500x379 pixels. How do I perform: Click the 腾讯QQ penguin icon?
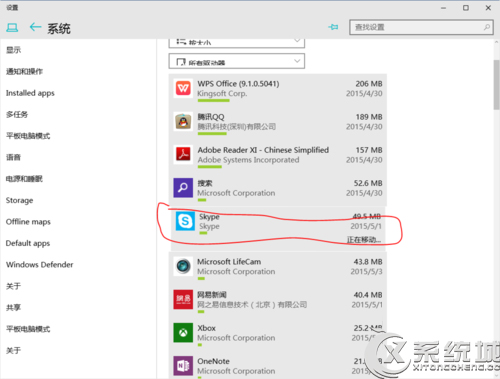(x=183, y=121)
